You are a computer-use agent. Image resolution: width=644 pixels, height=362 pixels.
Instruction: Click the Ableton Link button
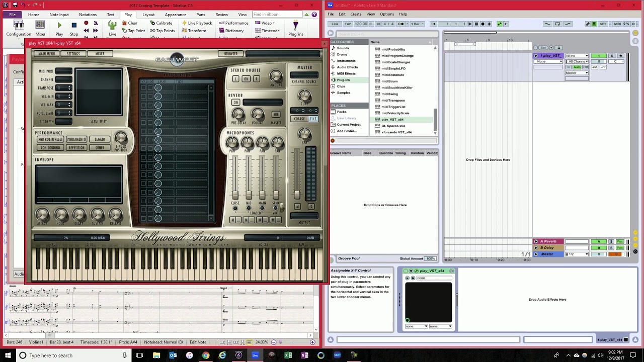pos(335,24)
